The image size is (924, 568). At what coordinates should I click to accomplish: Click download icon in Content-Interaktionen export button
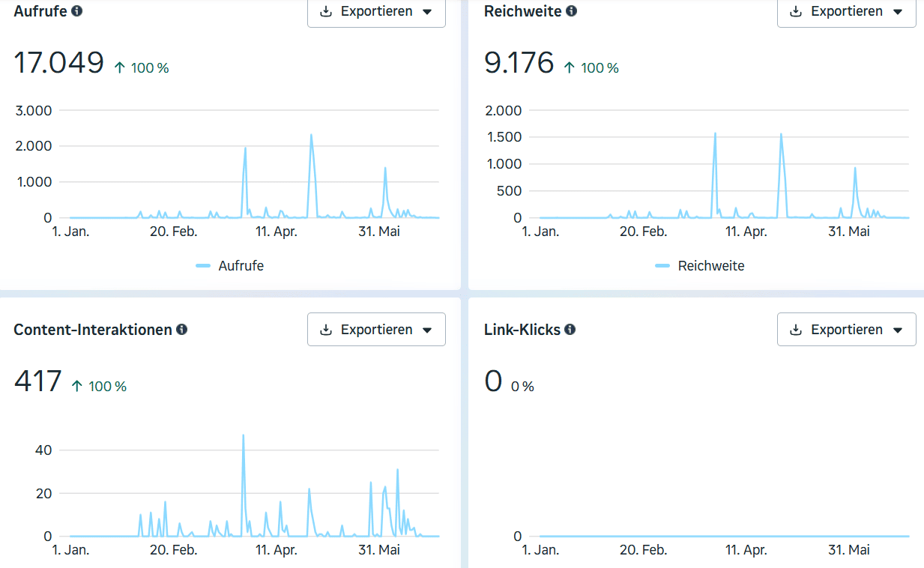(x=326, y=330)
